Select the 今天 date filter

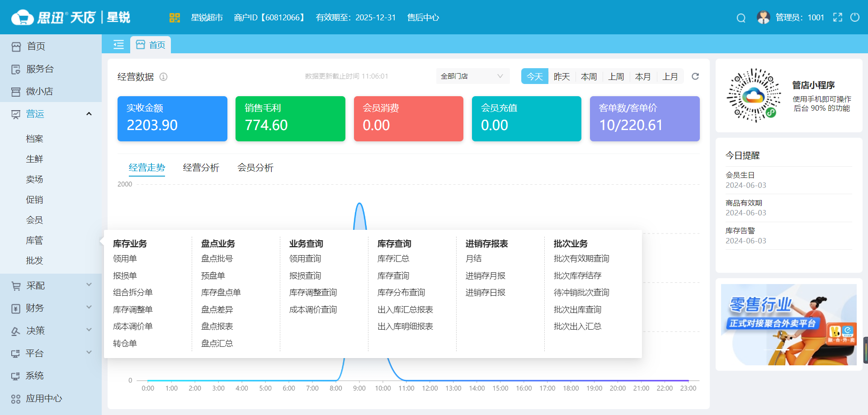534,76
